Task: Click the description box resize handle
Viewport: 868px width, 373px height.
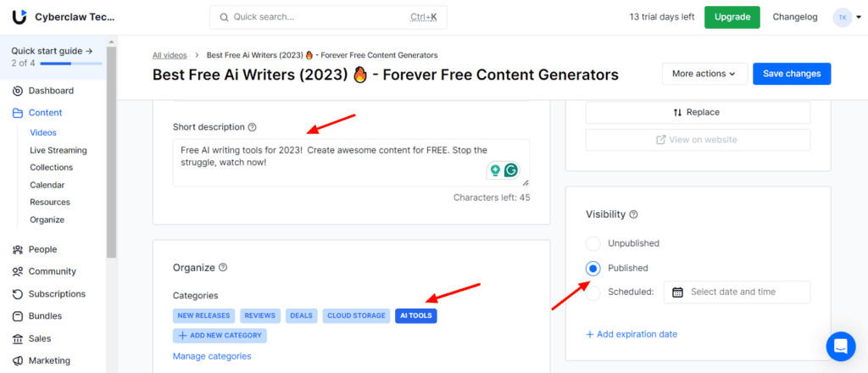Action: (x=526, y=182)
